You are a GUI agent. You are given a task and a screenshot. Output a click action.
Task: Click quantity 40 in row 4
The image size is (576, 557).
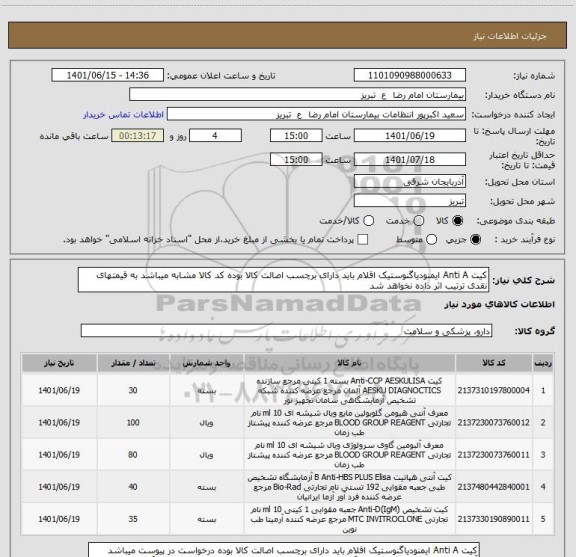(x=133, y=487)
